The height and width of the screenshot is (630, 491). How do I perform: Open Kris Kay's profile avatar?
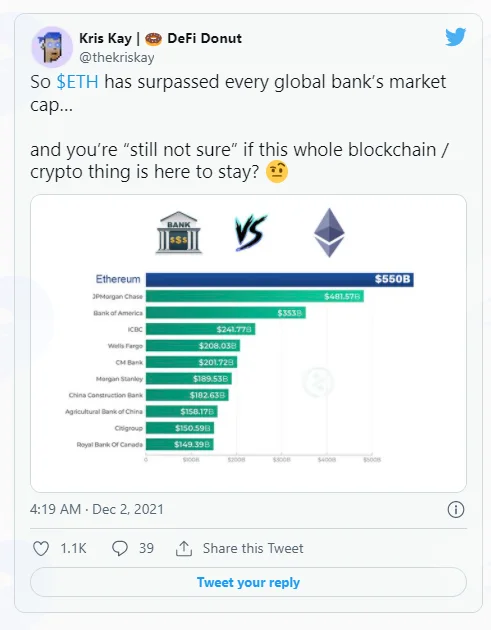tap(52, 47)
